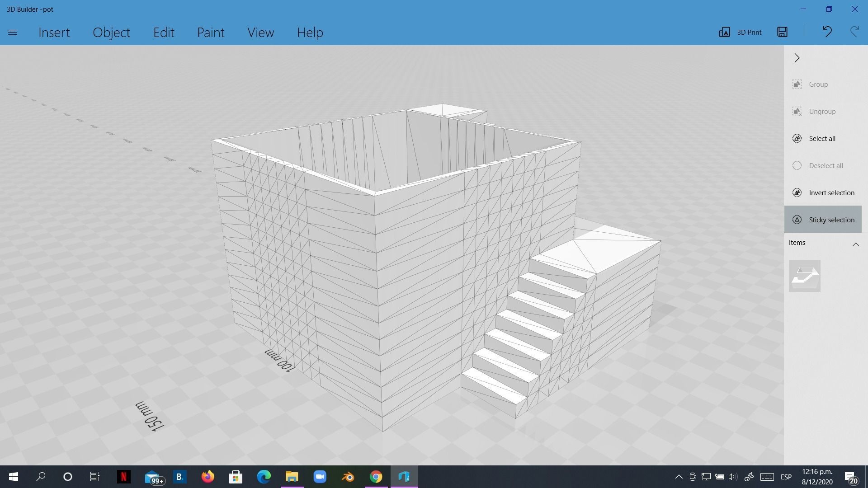The image size is (868, 488).
Task: Select the stairs object thumbnail in Items
Action: [x=804, y=276]
